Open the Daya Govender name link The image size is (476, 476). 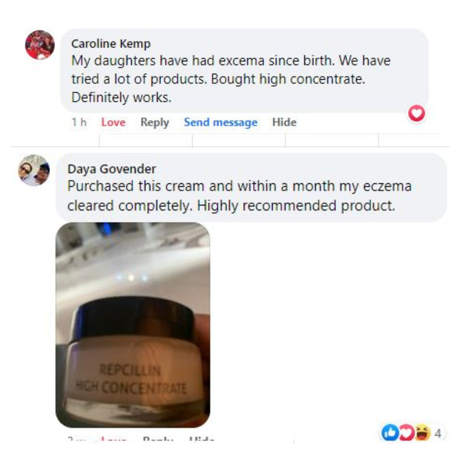click(112, 169)
